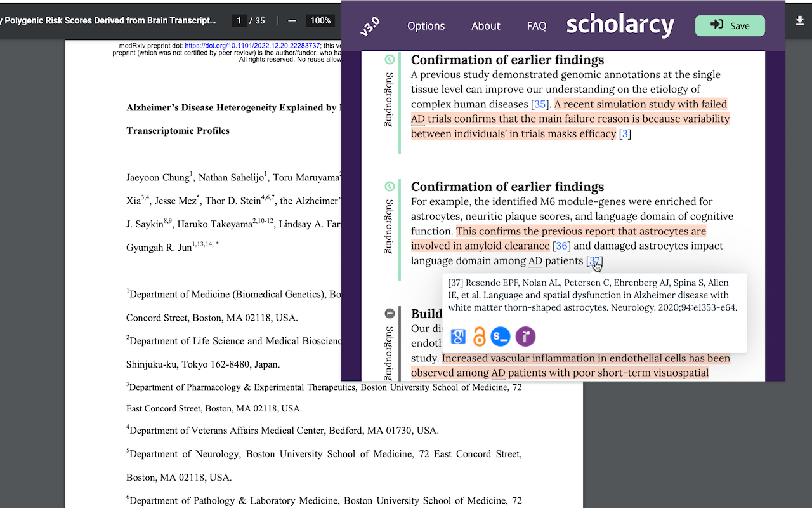Open the purple reference lookup icon

pos(525,337)
